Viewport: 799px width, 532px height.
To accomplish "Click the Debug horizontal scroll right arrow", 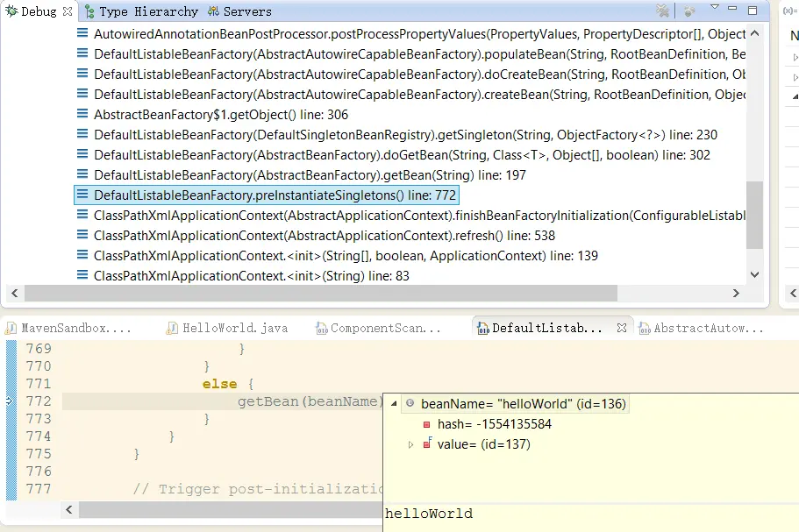I will pyautogui.click(x=736, y=294).
